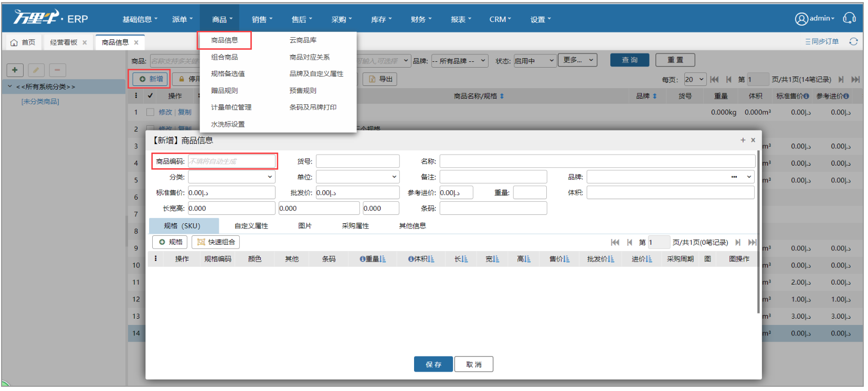This screenshot has height=391, width=868.
Task: Close the 经营看板 tab
Action: point(84,42)
